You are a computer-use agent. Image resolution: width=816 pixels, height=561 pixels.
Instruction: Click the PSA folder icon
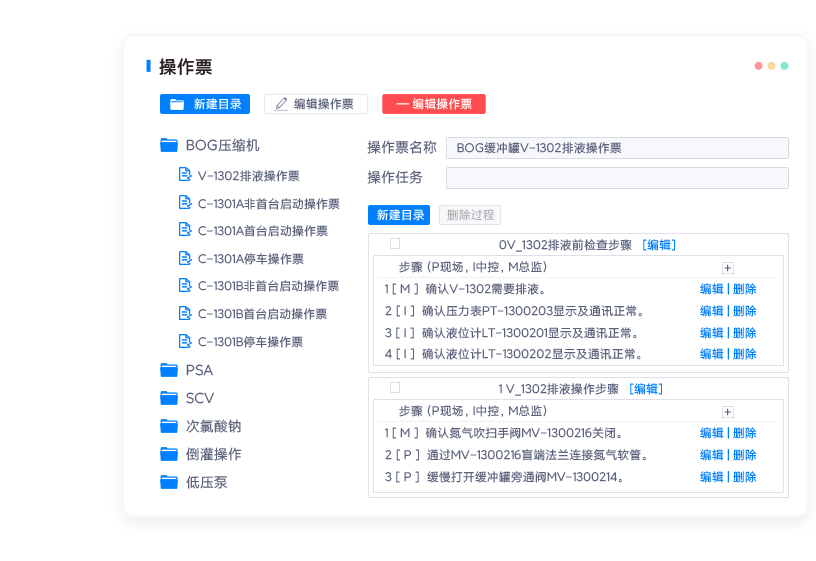(169, 370)
